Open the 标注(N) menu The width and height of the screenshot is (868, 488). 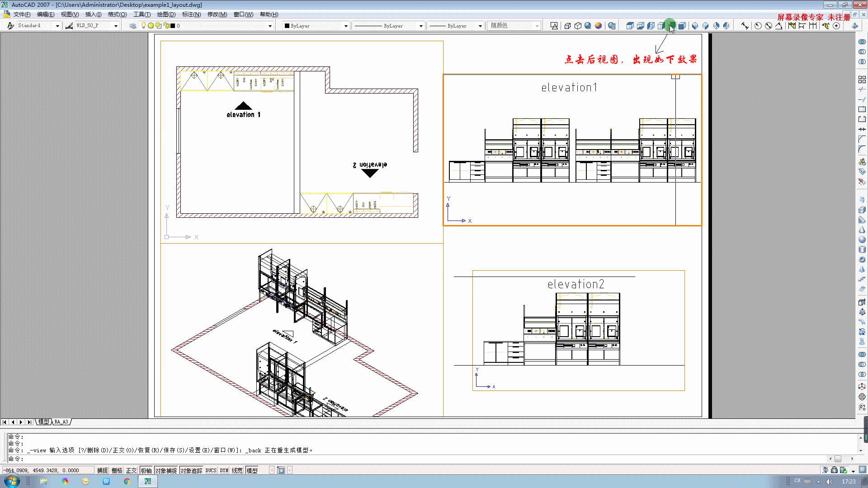point(191,14)
